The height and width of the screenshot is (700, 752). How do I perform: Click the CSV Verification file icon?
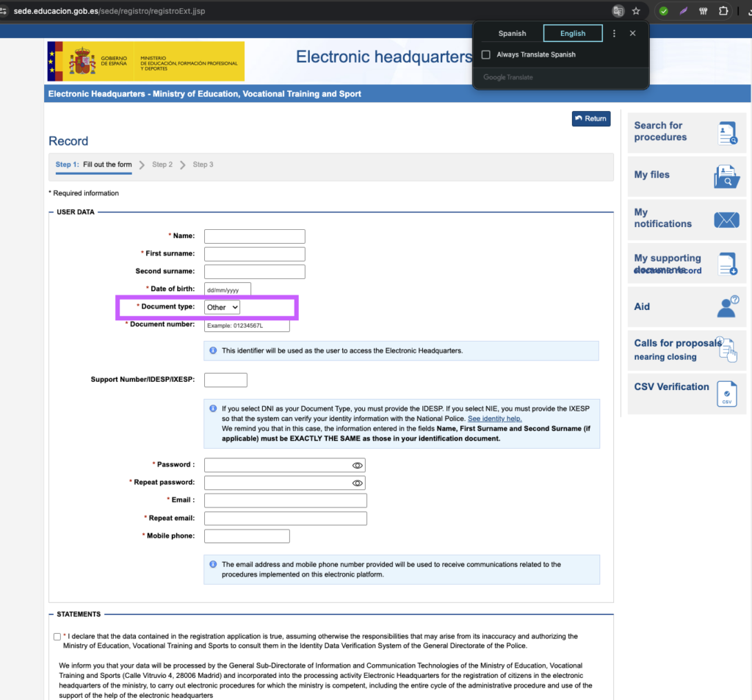(x=727, y=394)
